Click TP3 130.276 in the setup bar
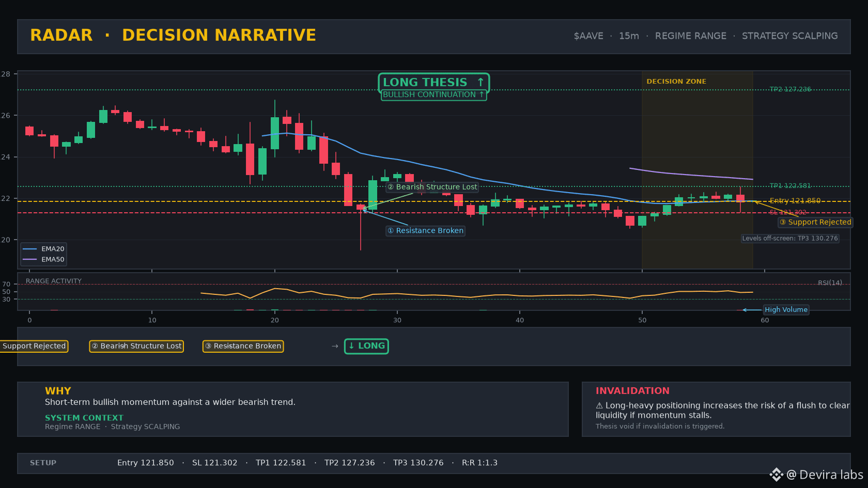The image size is (868, 488). click(x=419, y=463)
